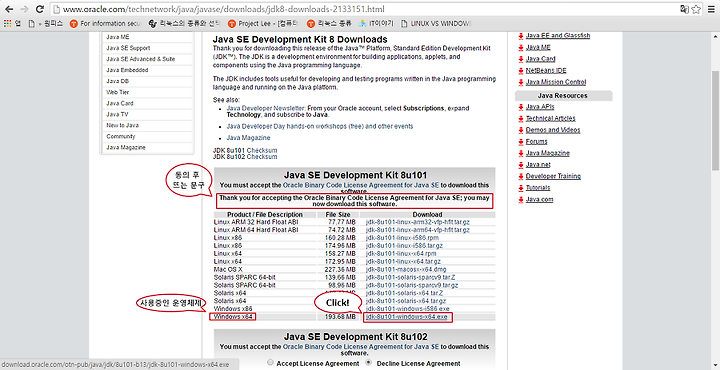Open the Java Developer Day hands-on workshops link
The width and height of the screenshot is (720, 370).
point(320,126)
